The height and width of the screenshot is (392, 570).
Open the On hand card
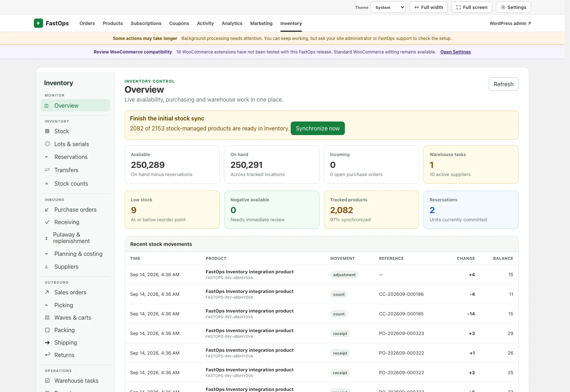(x=272, y=164)
